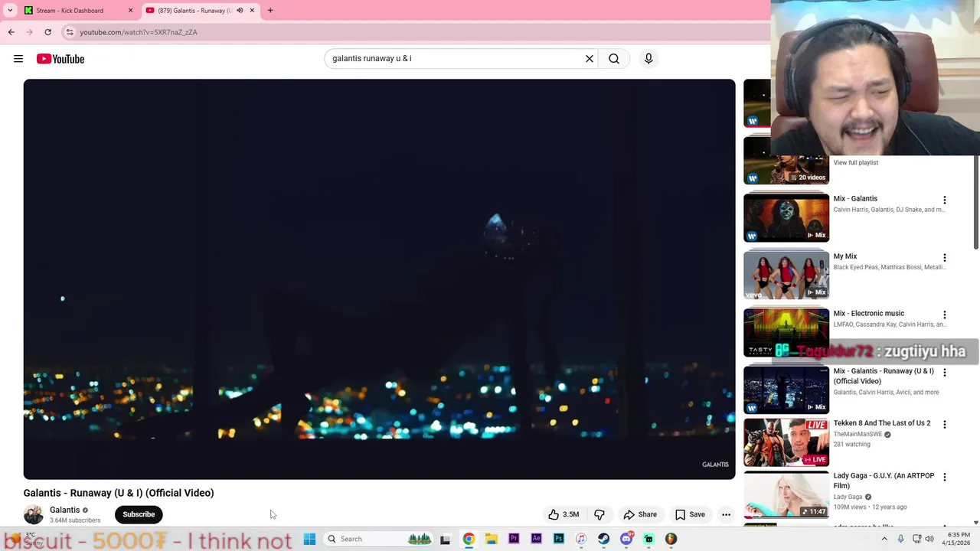The height and width of the screenshot is (551, 980).
Task: Click the Galantis watermark in the video
Action: coord(715,465)
